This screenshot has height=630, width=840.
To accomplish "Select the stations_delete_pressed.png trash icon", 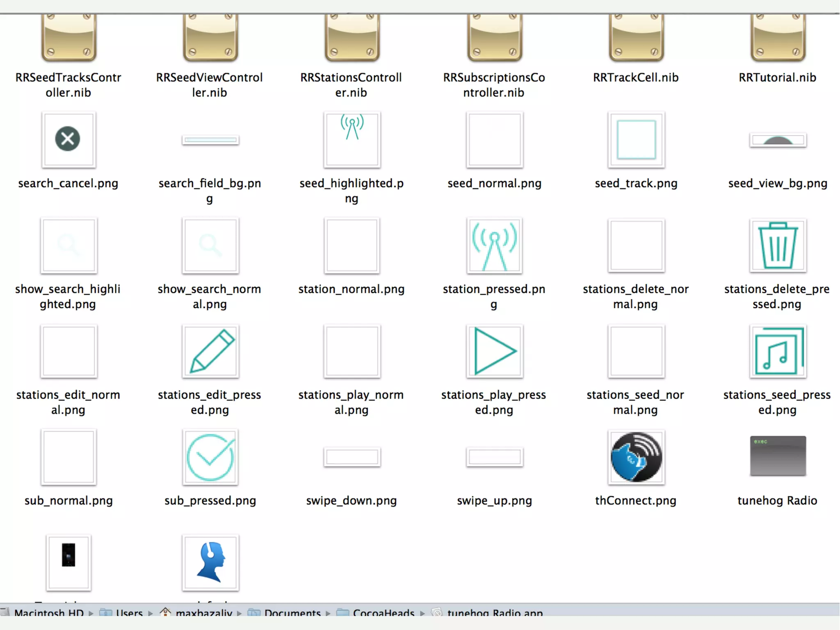I will pyautogui.click(x=777, y=246).
